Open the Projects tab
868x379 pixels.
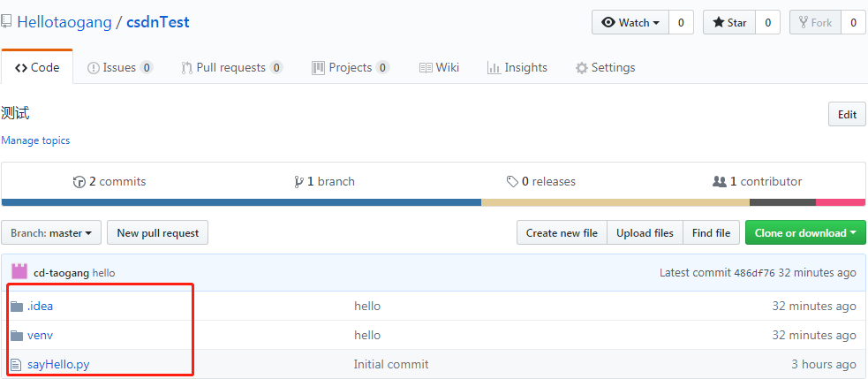351,68
